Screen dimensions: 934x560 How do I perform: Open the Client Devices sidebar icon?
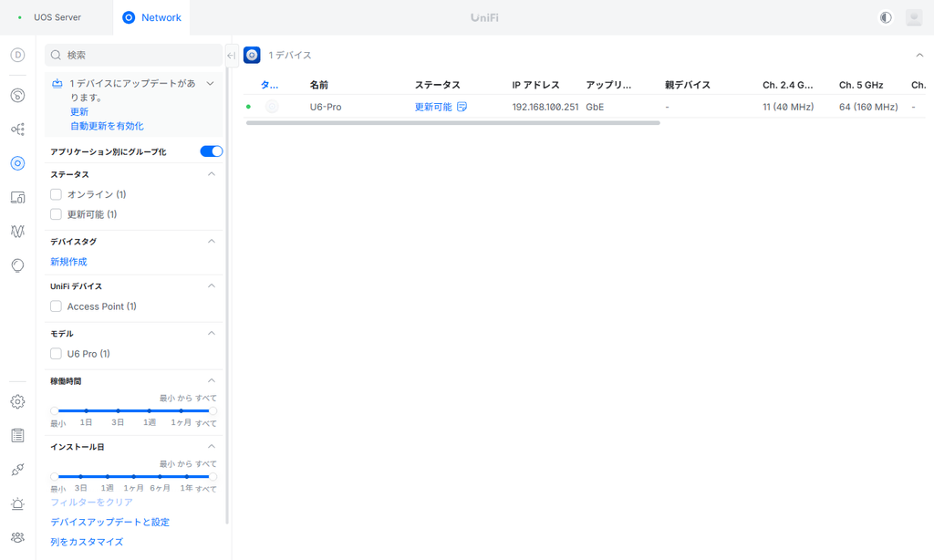pyautogui.click(x=18, y=197)
